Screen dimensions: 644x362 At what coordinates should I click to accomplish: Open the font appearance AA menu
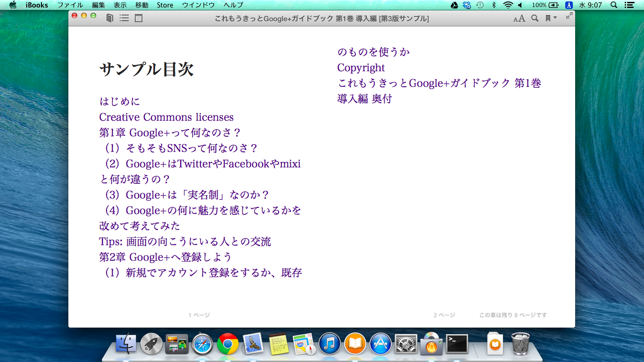(x=519, y=18)
